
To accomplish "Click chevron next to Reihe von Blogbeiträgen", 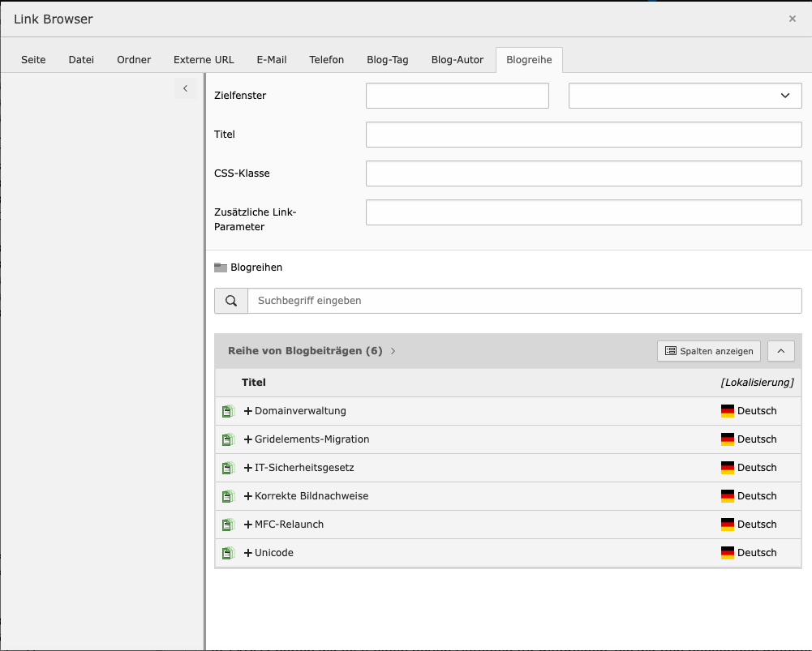I will coord(393,351).
